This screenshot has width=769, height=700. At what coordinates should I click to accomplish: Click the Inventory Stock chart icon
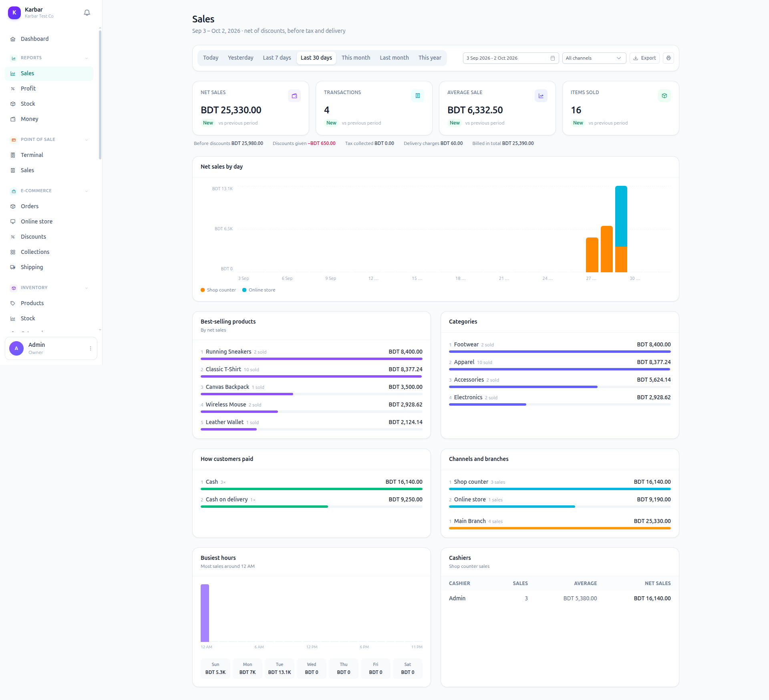point(13,318)
